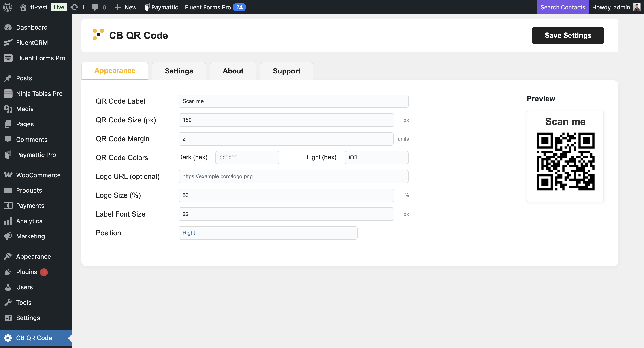644x348 pixels.
Task: Click the CB QR Code logo in header
Action: [98, 34]
